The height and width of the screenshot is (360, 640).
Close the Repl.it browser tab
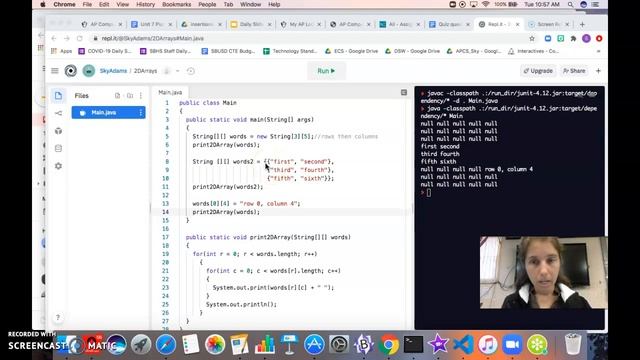click(518, 24)
